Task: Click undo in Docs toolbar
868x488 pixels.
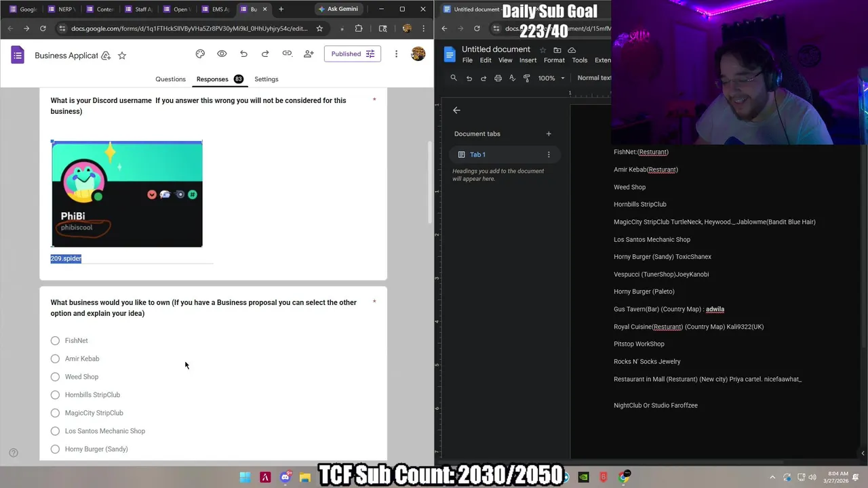Action: click(469, 78)
